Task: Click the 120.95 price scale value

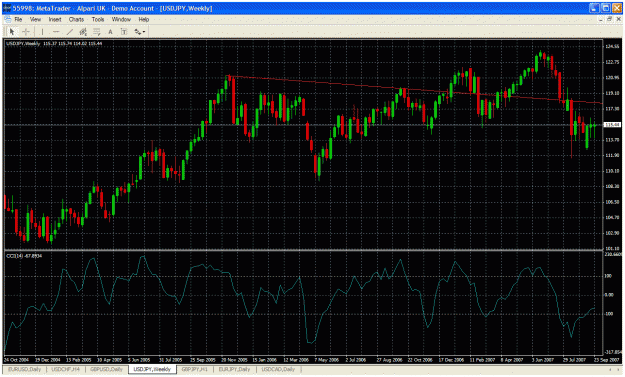Action: tap(612, 78)
